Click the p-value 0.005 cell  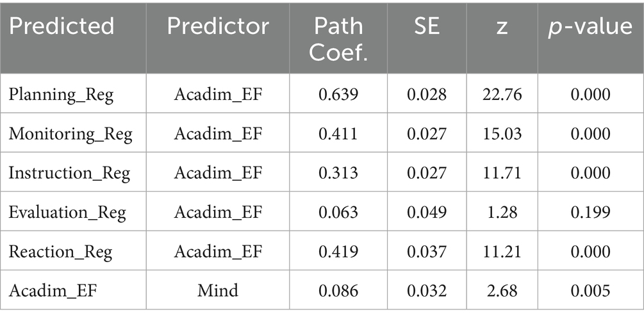pos(590,290)
